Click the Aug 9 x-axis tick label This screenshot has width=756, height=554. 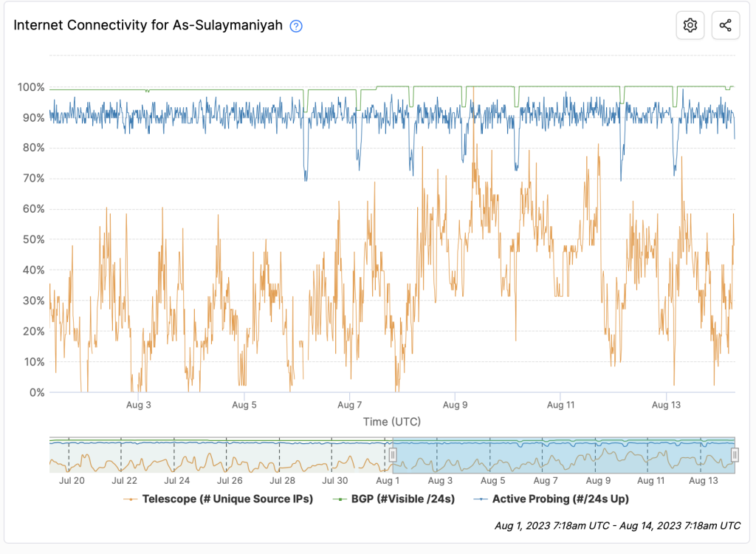pos(455,405)
